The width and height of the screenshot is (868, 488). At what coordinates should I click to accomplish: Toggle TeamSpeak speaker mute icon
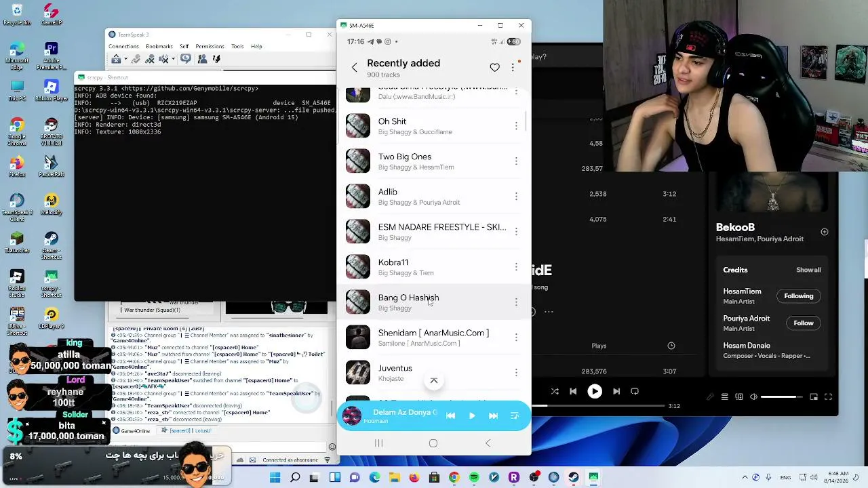[163, 59]
